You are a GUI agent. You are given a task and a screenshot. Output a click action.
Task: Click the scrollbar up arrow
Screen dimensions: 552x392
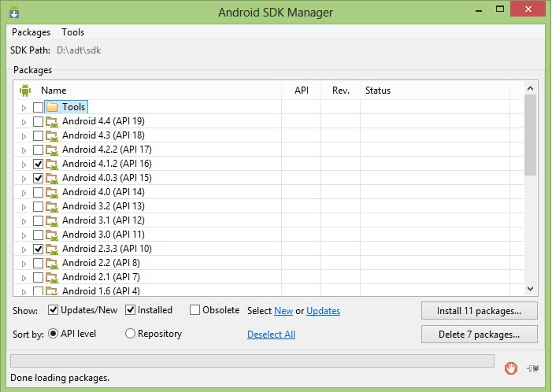pyautogui.click(x=530, y=88)
